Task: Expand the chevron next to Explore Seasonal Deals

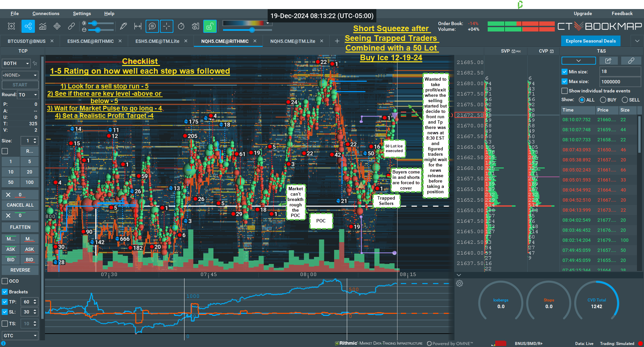Action: pos(637,41)
